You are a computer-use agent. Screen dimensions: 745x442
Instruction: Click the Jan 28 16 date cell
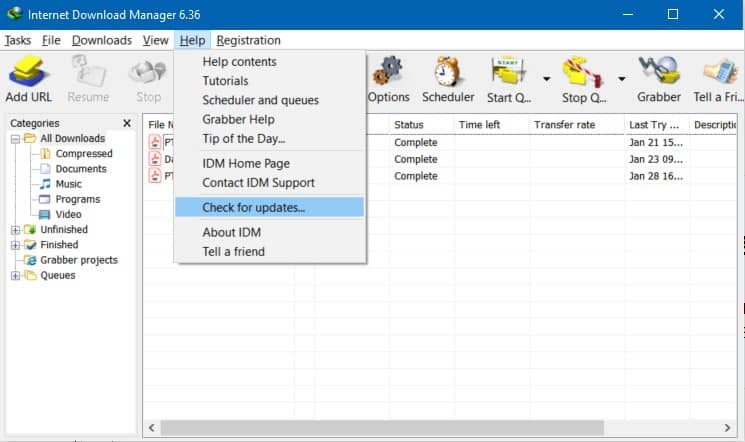click(656, 176)
